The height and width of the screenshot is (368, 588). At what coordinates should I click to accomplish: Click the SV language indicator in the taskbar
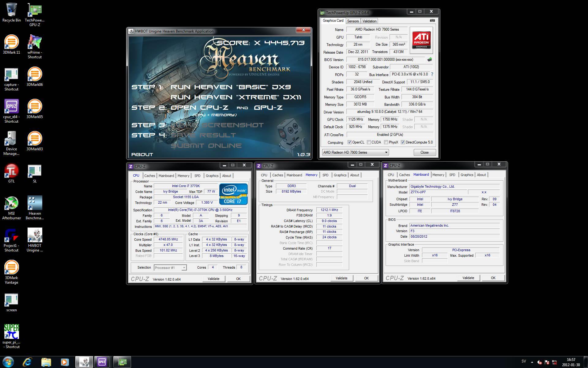524,361
